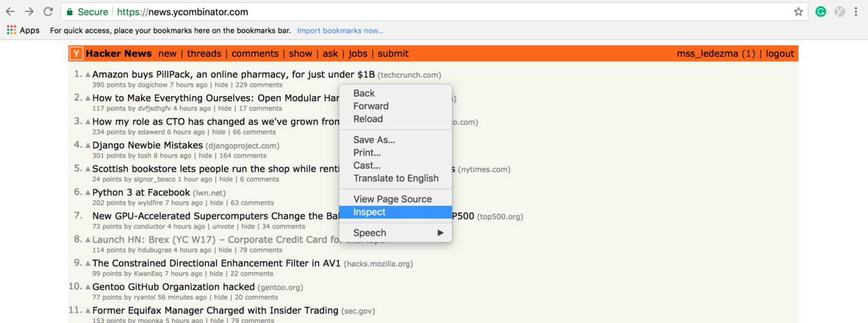The width and height of the screenshot is (868, 323).
Task: Log out using the logout link
Action: (x=780, y=54)
